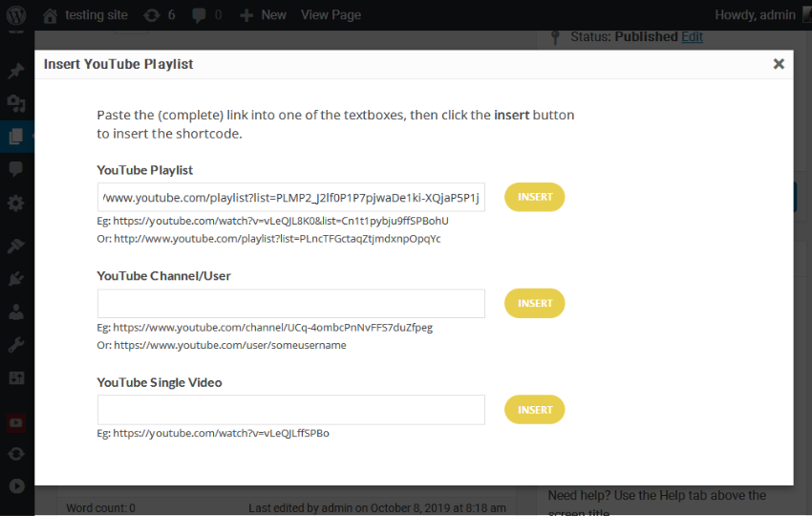Close the Insert YouTube Playlist dialog
The height and width of the screenshot is (516, 812).
point(779,64)
